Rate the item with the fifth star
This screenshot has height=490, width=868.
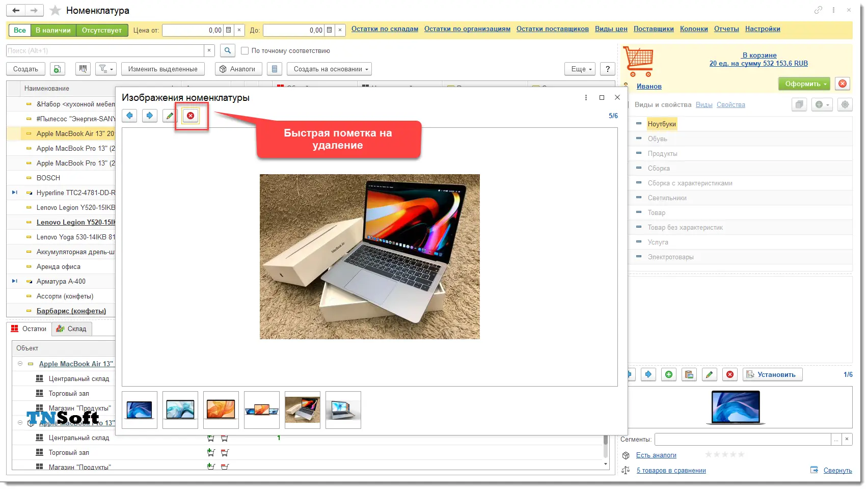point(741,454)
